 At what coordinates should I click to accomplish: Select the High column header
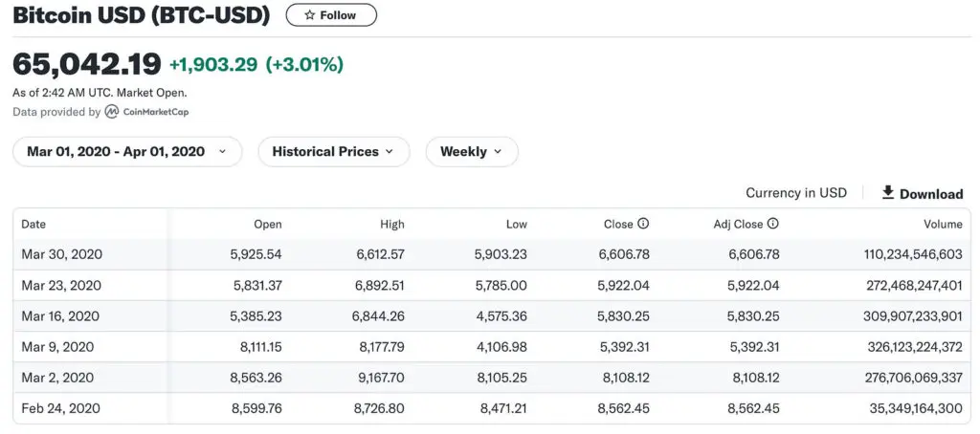(x=391, y=225)
